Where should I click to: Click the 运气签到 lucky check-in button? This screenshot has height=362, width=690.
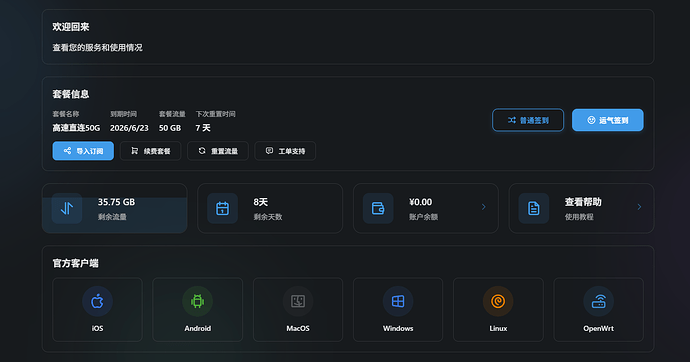pyautogui.click(x=608, y=120)
